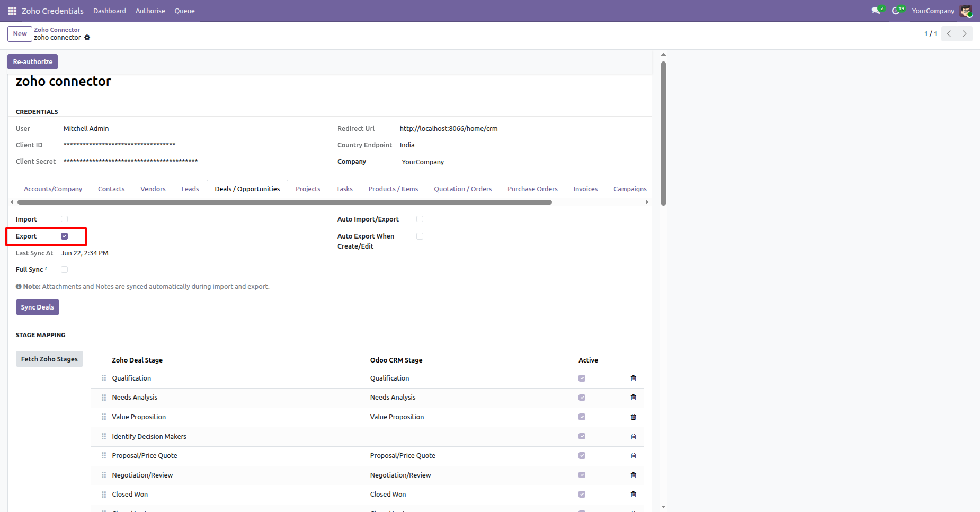The width and height of the screenshot is (980, 512).
Task: Delete the Identify Decision Makers row
Action: tap(633, 437)
